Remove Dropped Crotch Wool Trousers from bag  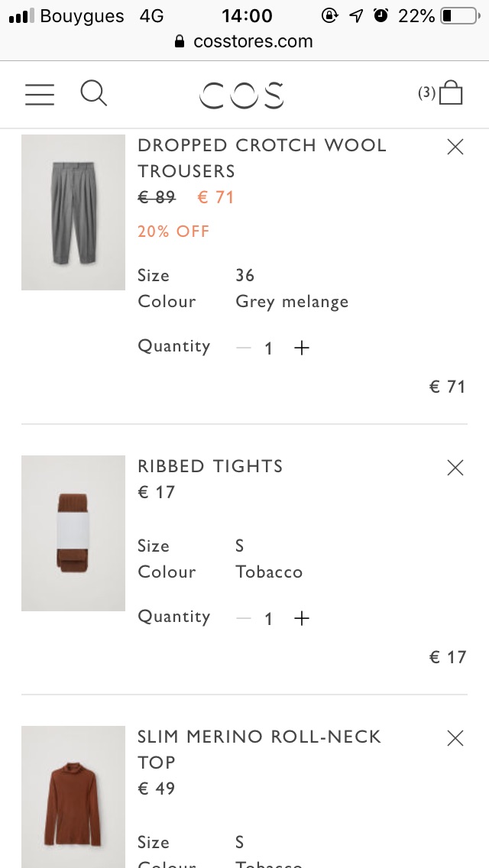(455, 147)
